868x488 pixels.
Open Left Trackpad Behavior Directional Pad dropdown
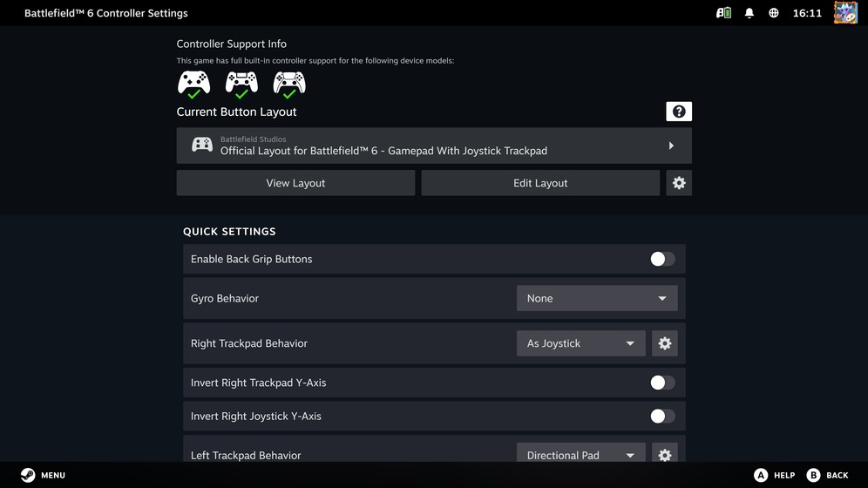(580, 454)
